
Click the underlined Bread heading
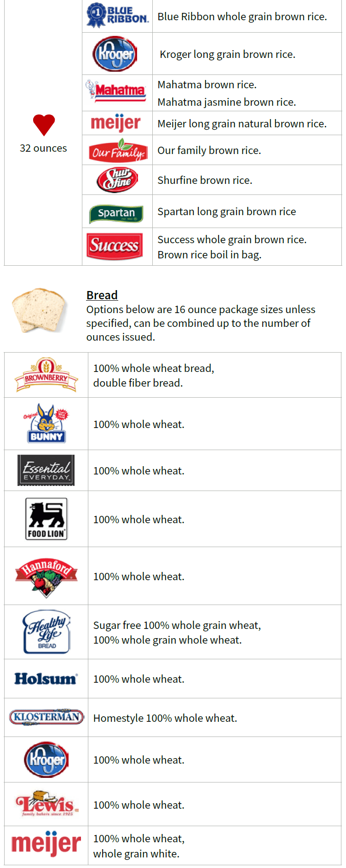pos(102,295)
